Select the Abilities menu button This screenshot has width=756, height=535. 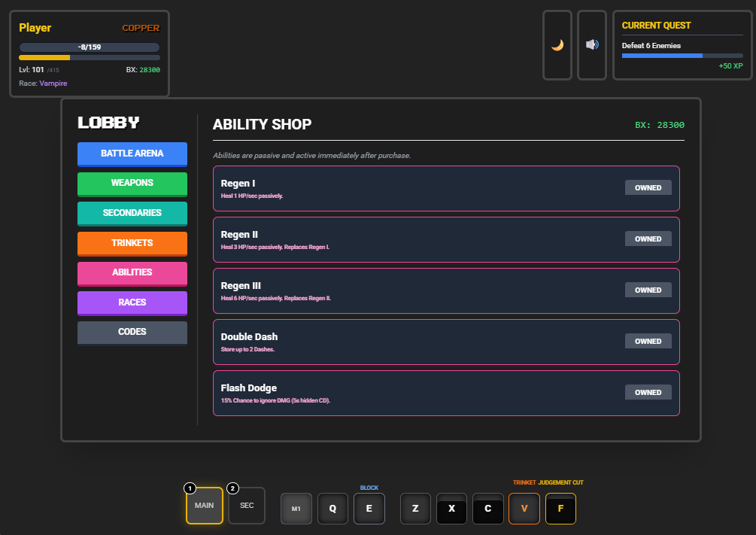132,273
